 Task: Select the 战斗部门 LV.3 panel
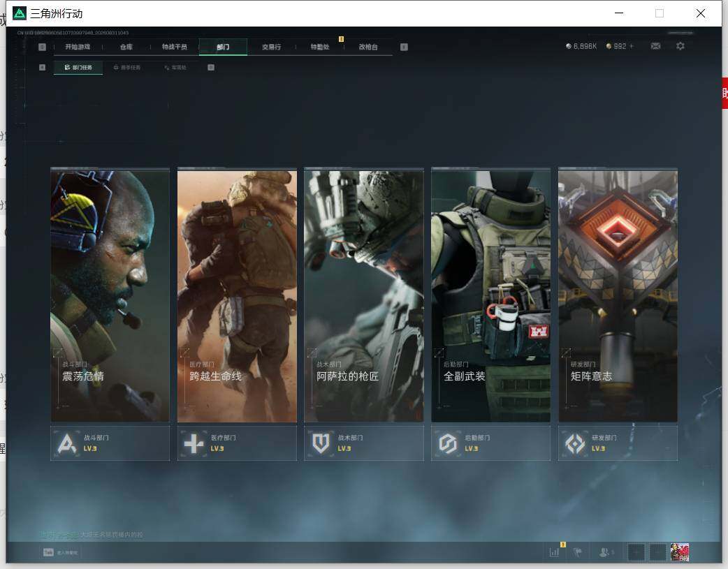point(110,443)
